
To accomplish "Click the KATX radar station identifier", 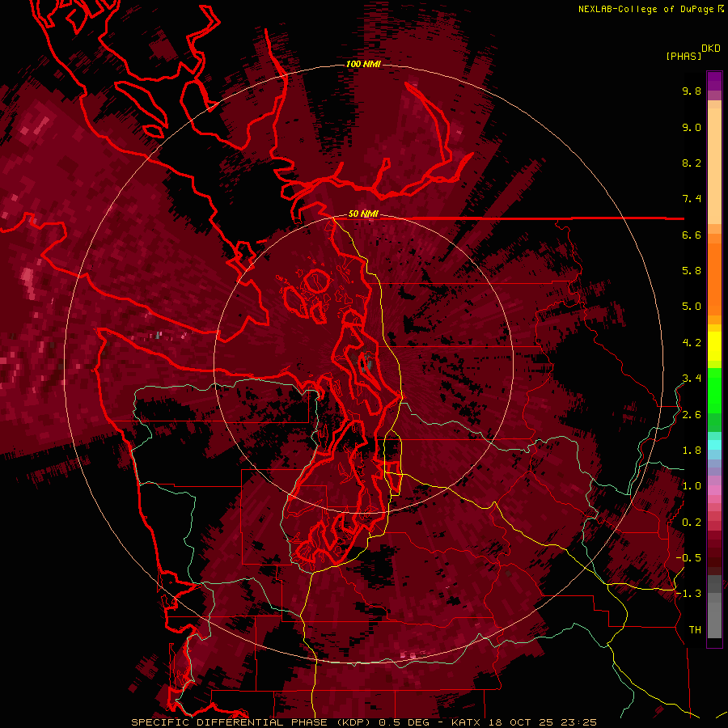I will coord(467,722).
